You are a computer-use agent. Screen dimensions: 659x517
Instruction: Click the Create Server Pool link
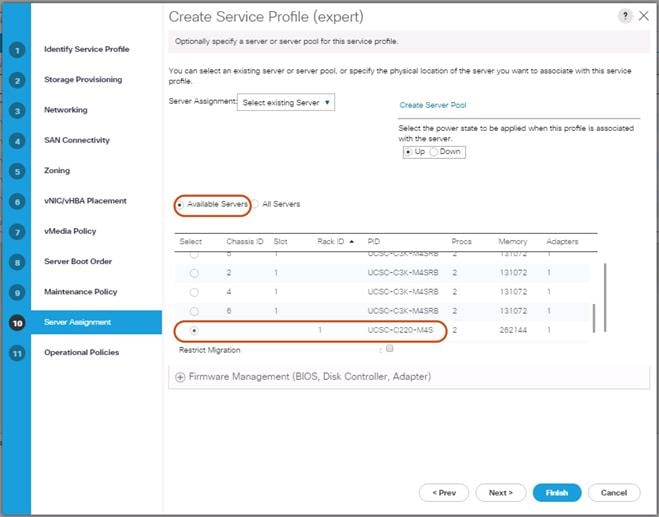(432, 105)
